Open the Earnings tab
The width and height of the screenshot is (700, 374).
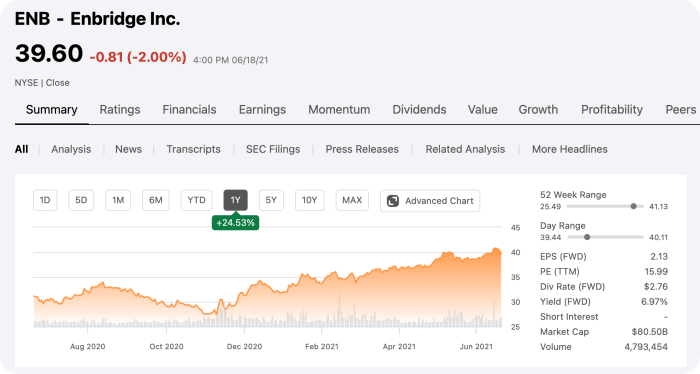[262, 110]
